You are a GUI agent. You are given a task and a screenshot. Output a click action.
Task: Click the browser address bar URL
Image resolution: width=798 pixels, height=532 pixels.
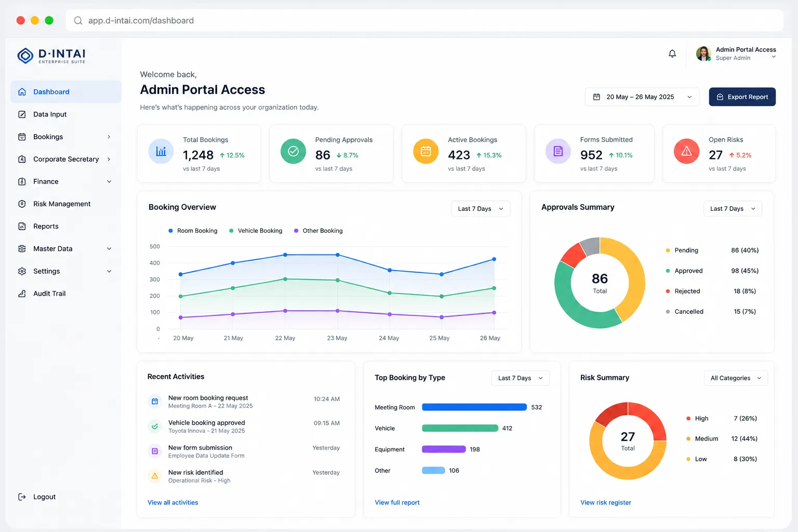(x=141, y=21)
